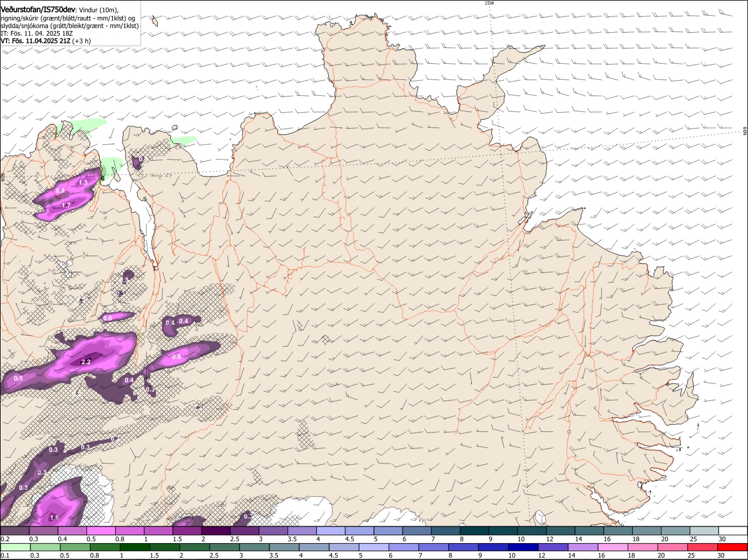Select the bright red 30 swatch, lower legend
Viewport: 748px width, 560px height.
732,548
